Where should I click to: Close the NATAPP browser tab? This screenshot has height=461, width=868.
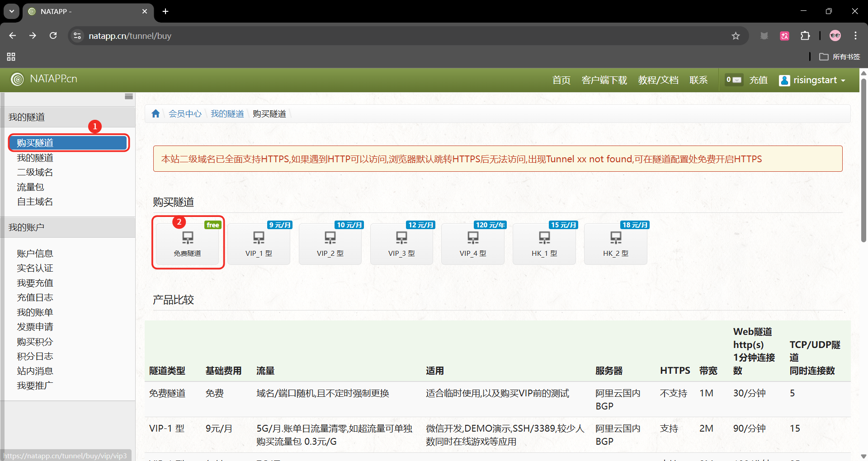tap(145, 11)
